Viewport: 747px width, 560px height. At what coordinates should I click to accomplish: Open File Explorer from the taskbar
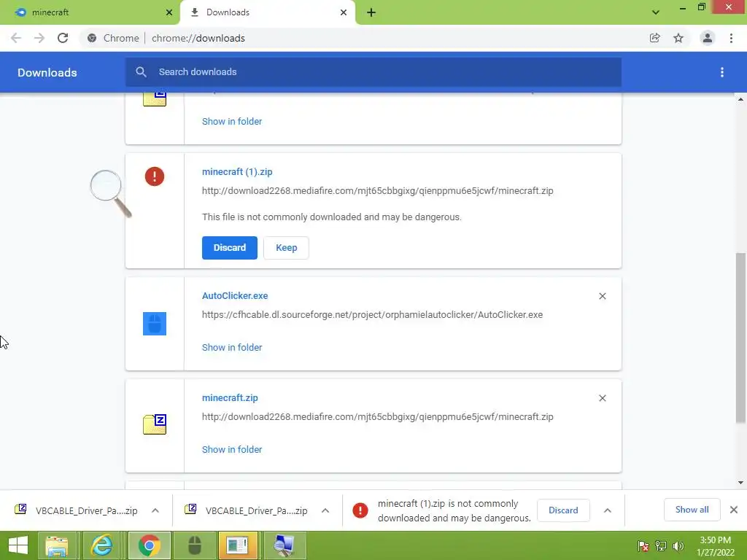pos(57,545)
